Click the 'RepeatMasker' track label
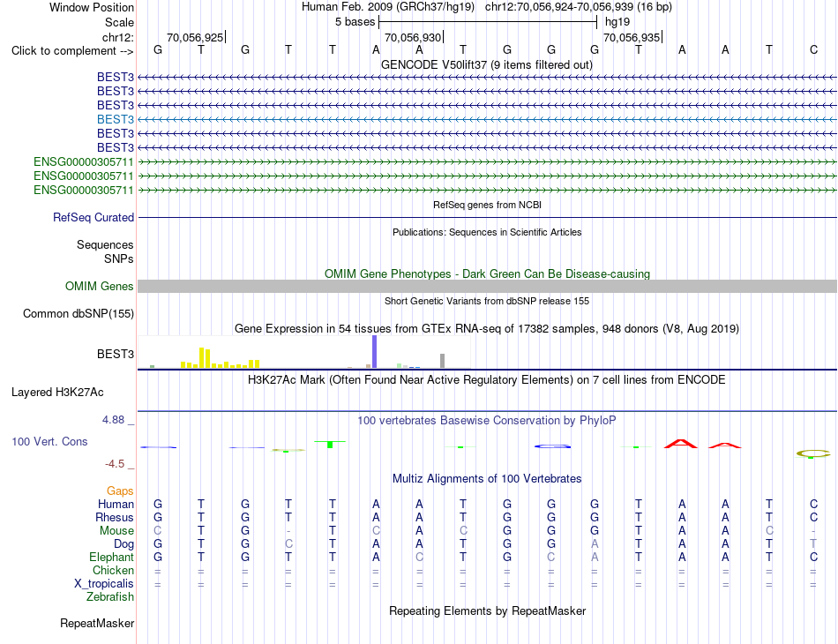The height and width of the screenshot is (644, 838). [x=97, y=623]
